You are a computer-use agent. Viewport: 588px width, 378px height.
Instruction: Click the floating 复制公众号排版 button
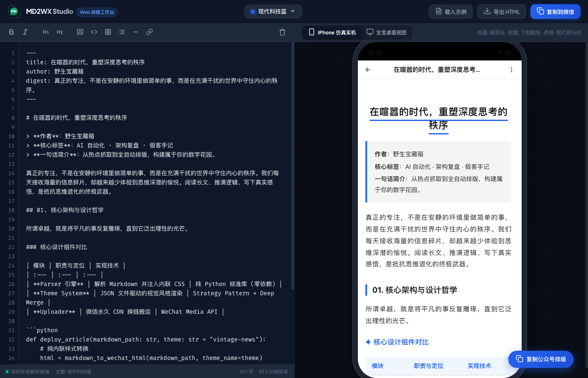tap(541, 359)
